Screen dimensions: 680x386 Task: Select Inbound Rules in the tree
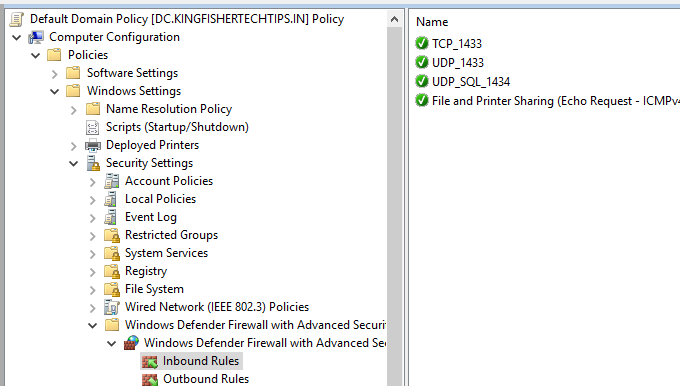pos(201,361)
